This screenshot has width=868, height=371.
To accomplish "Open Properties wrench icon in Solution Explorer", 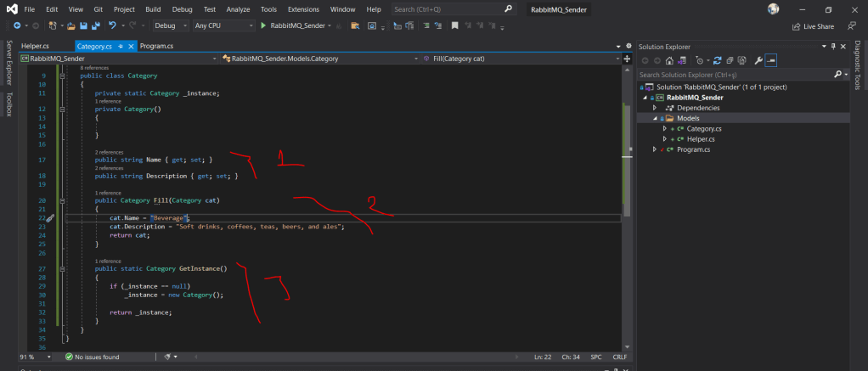I will 758,60.
